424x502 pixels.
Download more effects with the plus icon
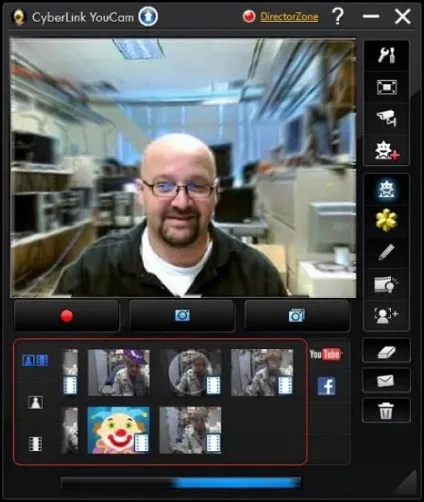387,151
